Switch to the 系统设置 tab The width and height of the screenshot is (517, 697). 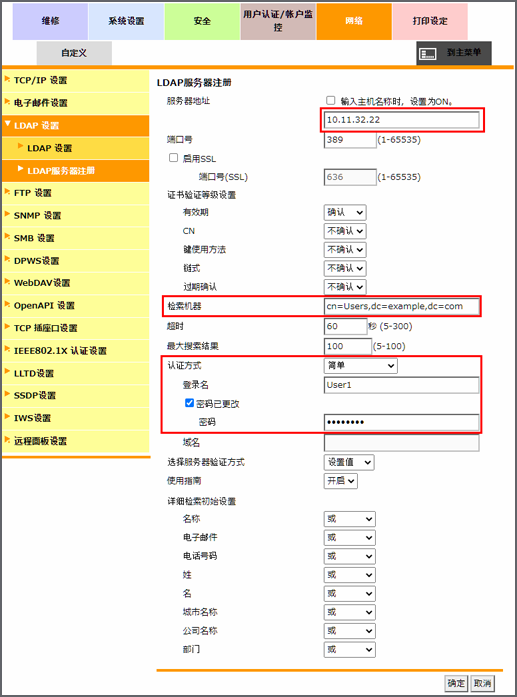pyautogui.click(x=126, y=21)
